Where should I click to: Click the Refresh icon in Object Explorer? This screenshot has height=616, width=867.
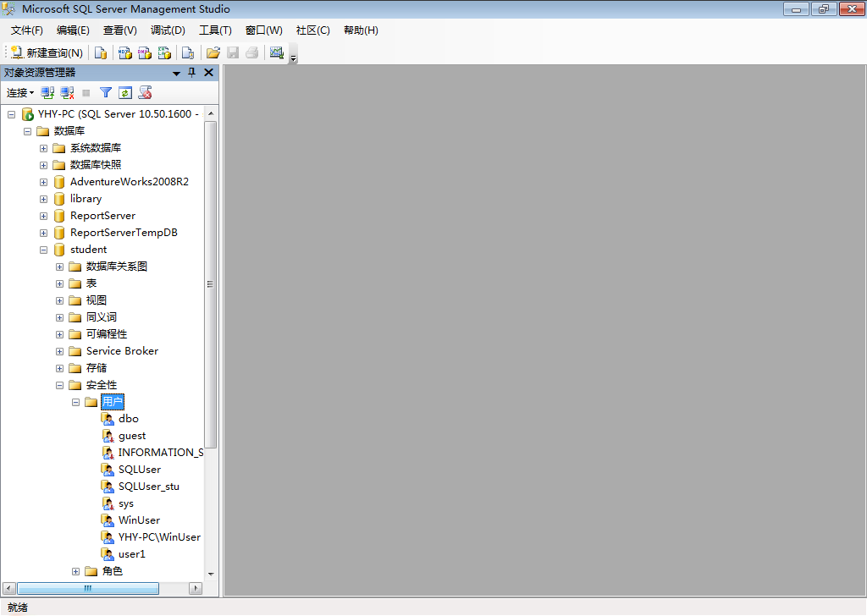(125, 93)
